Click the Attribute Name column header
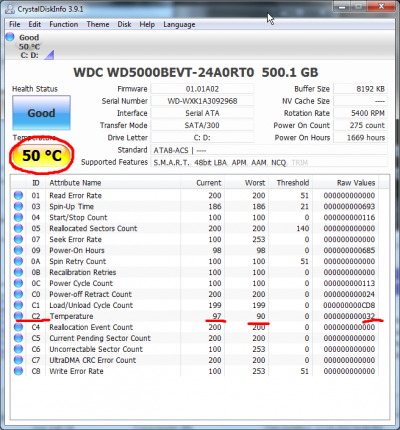This screenshot has width=400, height=430. 113,183
